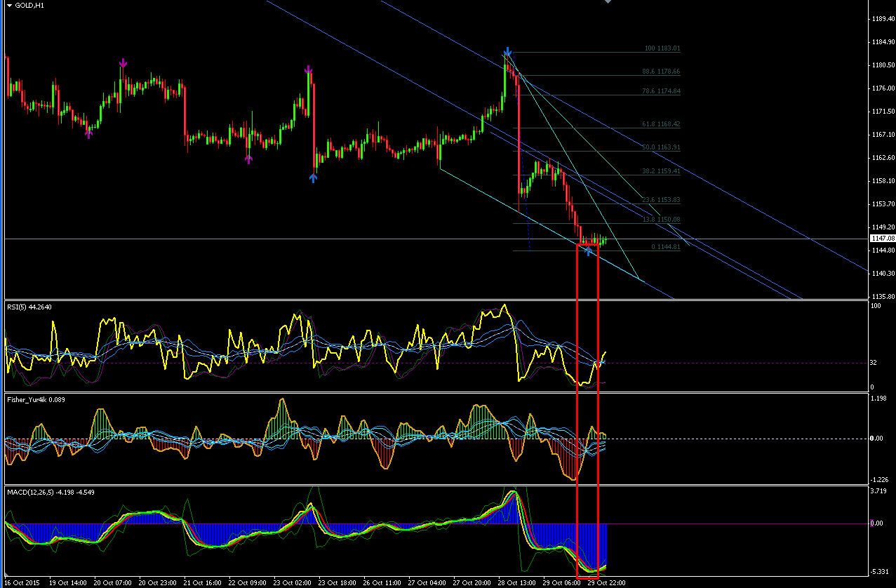Click the Fibonacci label 50.0 1163.91
The image size is (896, 588).
pos(661,147)
